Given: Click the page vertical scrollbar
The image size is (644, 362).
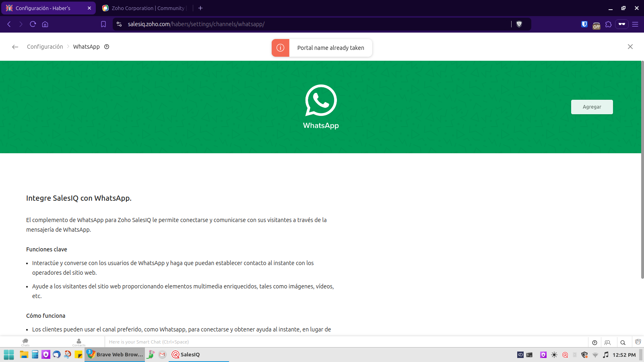Looking at the screenshot, I should coord(642,169).
